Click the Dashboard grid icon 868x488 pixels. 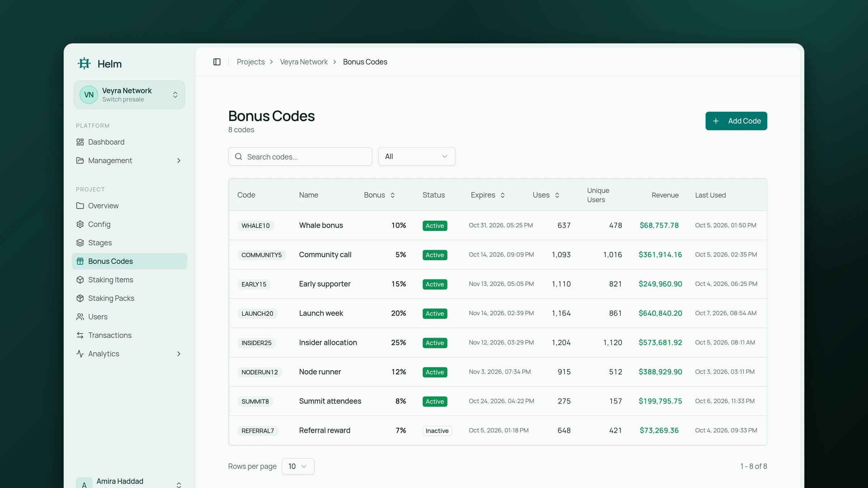coord(80,142)
